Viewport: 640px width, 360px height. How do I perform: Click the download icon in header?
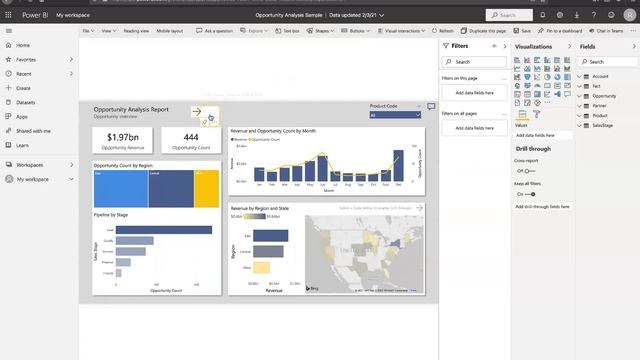click(577, 15)
